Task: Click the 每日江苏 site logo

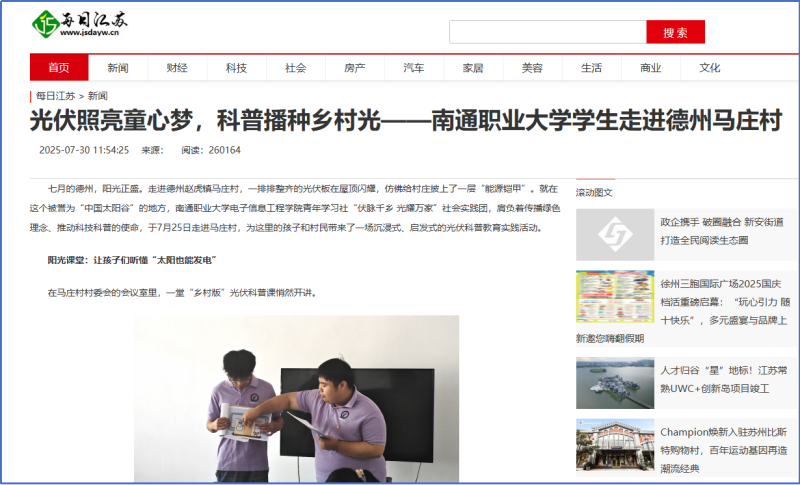Action: 79,23
